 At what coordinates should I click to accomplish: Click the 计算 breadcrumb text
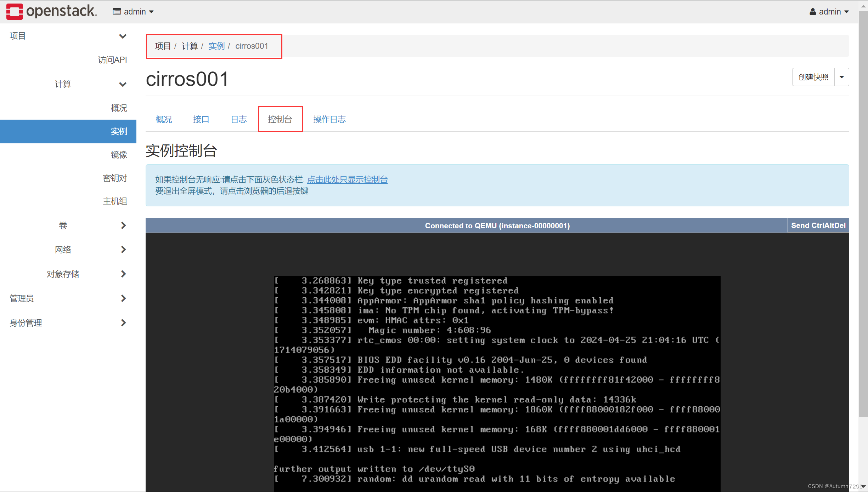point(190,46)
